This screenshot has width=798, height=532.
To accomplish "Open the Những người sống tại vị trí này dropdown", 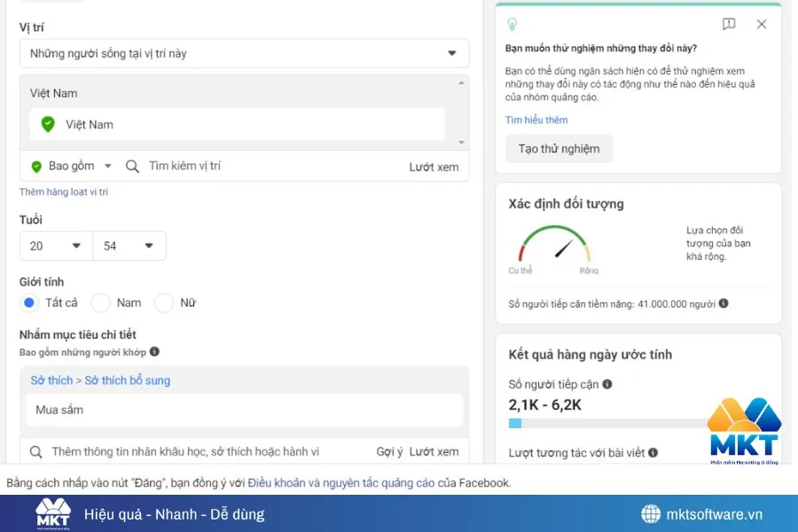I will pyautogui.click(x=244, y=53).
